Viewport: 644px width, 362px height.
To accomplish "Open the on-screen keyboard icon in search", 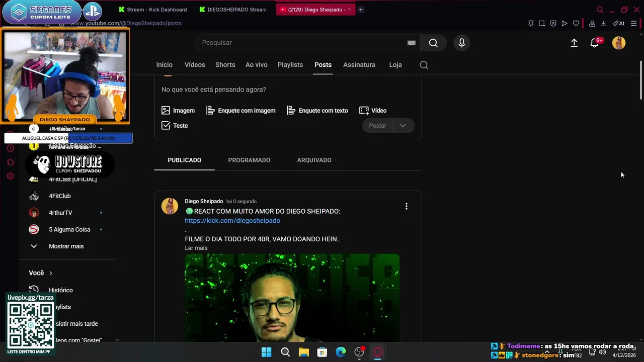I will [x=412, y=43].
